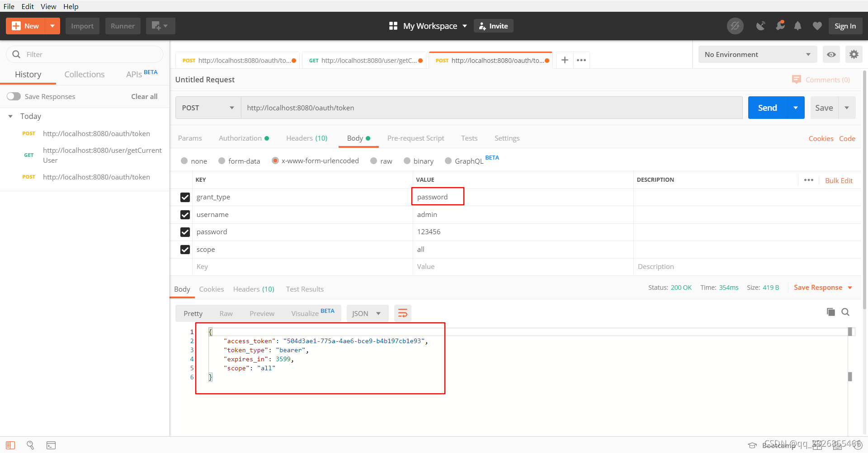
Task: Open the View menu
Action: 48,6
